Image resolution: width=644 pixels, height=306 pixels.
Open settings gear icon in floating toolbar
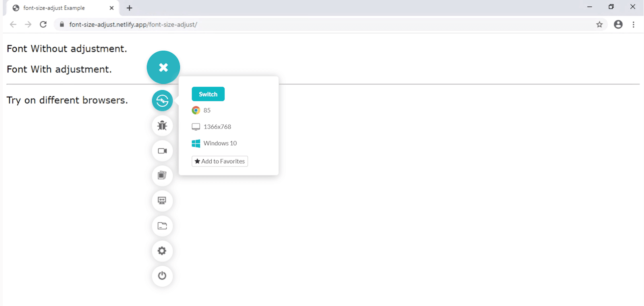pos(162,251)
